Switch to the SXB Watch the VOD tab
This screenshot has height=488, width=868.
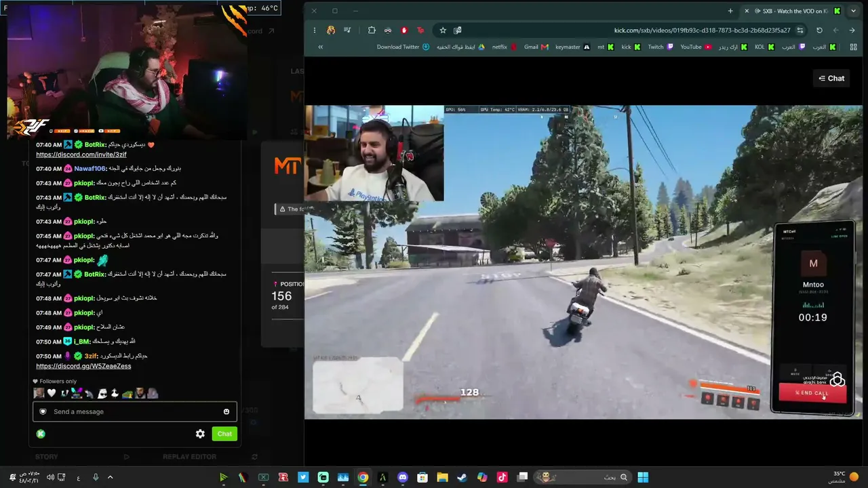point(792,11)
